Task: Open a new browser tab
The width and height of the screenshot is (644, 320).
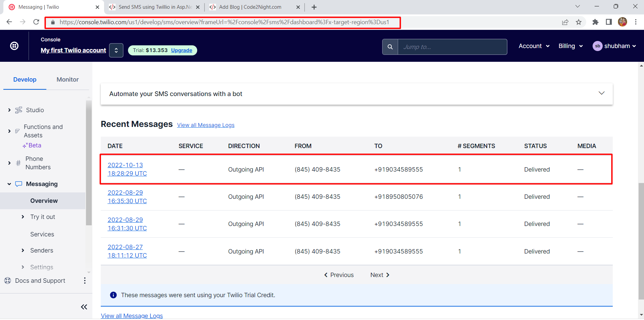Action: pos(314,7)
